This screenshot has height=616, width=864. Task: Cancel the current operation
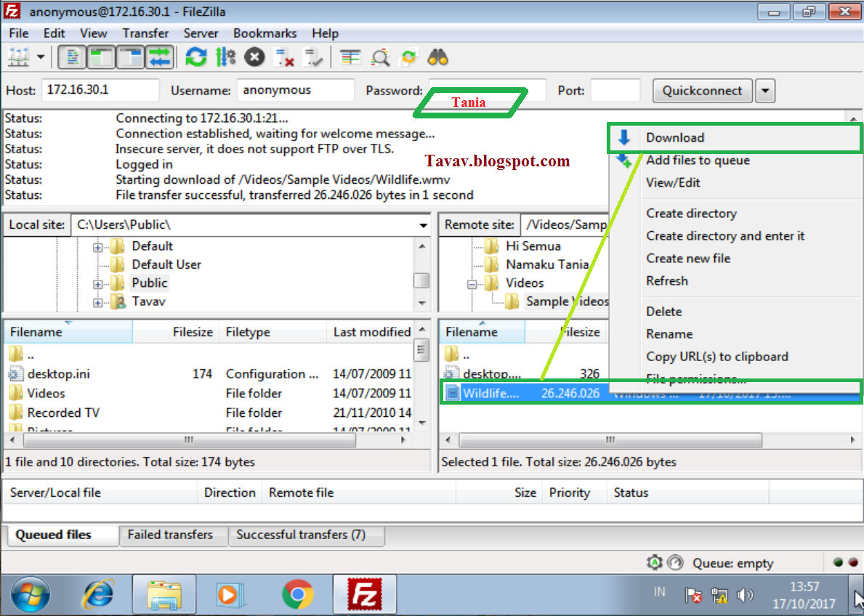point(254,57)
